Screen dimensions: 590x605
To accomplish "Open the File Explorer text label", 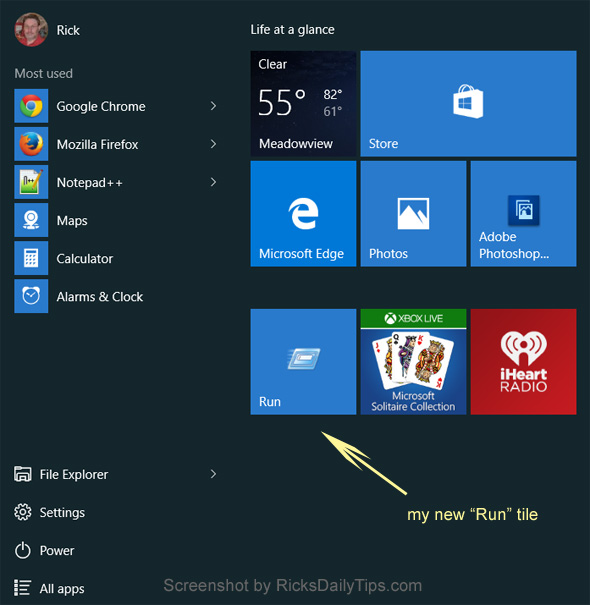I will pyautogui.click(x=74, y=475).
